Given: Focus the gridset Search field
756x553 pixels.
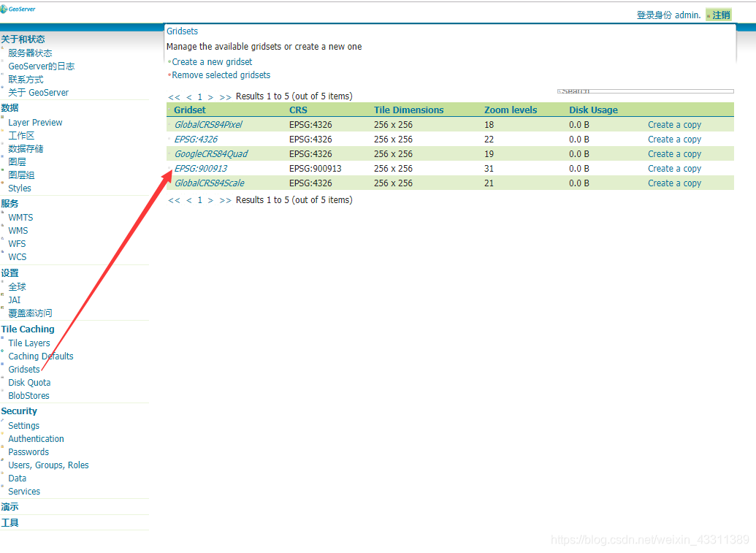Looking at the screenshot, I should 646,91.
